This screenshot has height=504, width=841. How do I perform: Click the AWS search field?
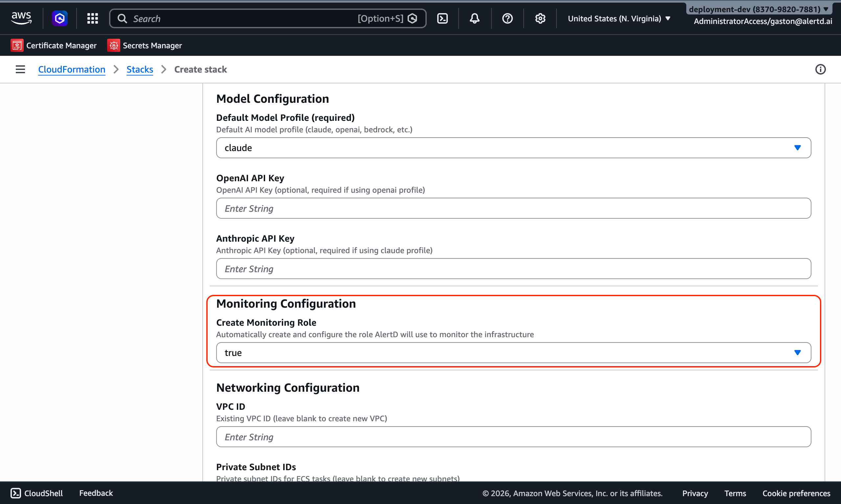(268, 18)
